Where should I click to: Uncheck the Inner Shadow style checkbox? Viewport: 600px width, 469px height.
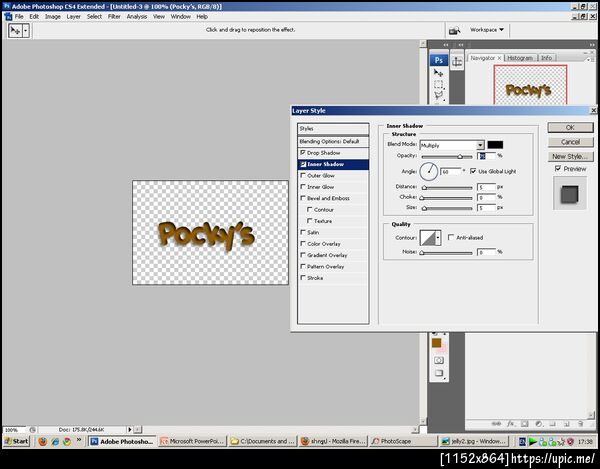tap(303, 164)
